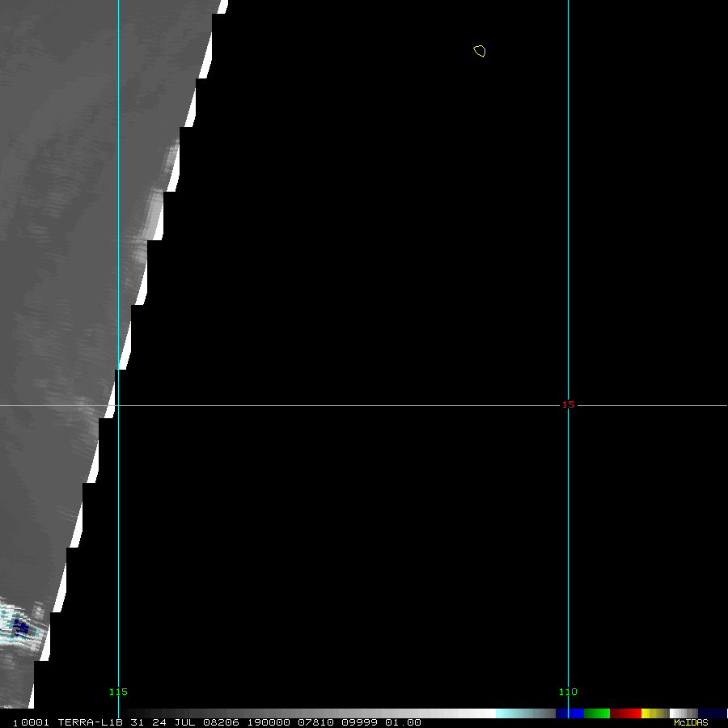728x728 pixels.
Task: Click the dark blue cold cloud patch
Action: click(20, 627)
